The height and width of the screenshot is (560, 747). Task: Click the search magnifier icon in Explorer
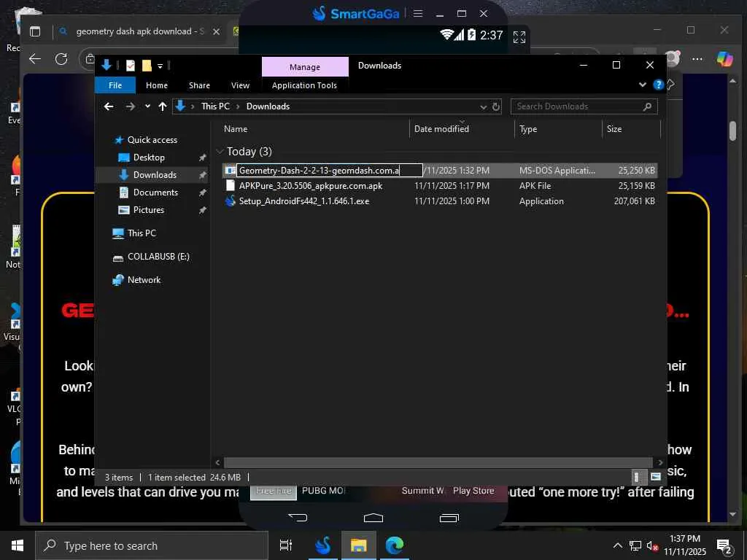pos(647,106)
